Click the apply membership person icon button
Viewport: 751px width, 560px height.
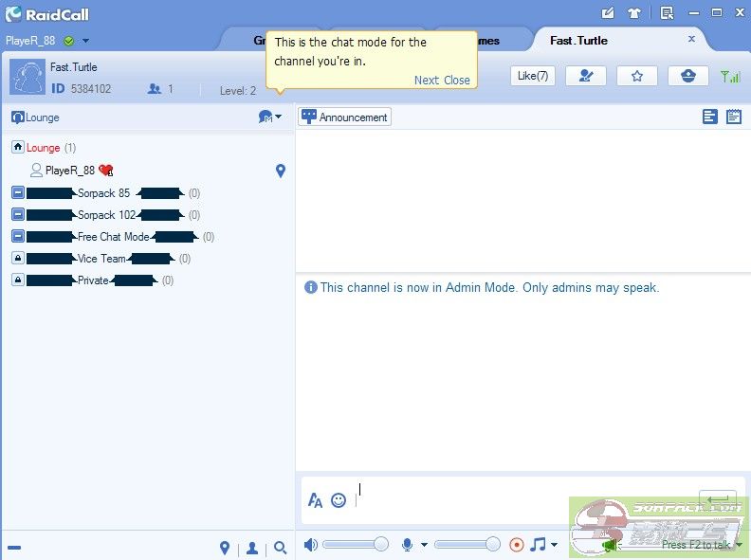point(586,76)
